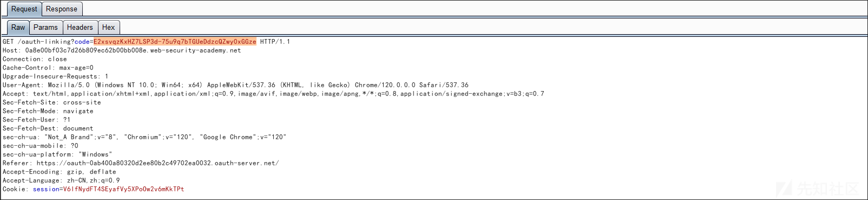Viewport: 868px width, 200px height.
Task: Switch to the Request tab
Action: tap(24, 9)
